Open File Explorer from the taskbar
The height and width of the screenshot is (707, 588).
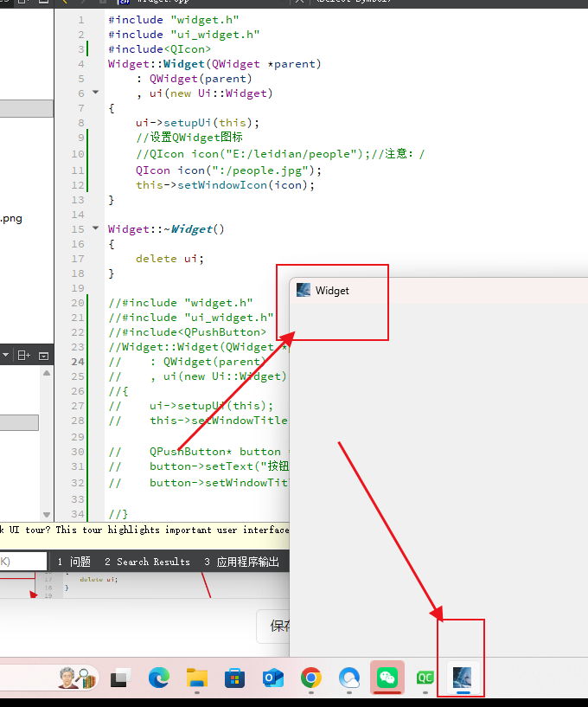click(197, 678)
